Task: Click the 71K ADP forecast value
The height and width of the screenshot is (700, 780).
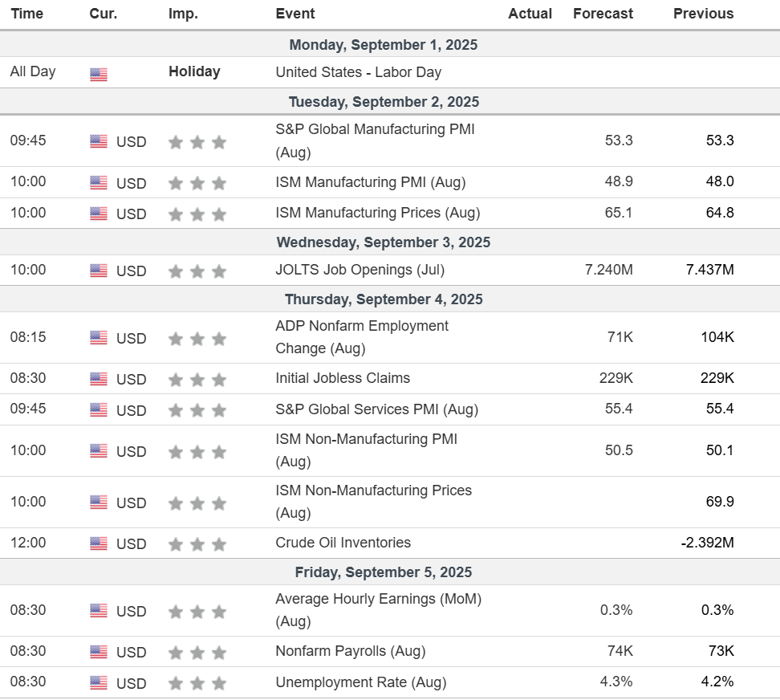Action: point(620,337)
